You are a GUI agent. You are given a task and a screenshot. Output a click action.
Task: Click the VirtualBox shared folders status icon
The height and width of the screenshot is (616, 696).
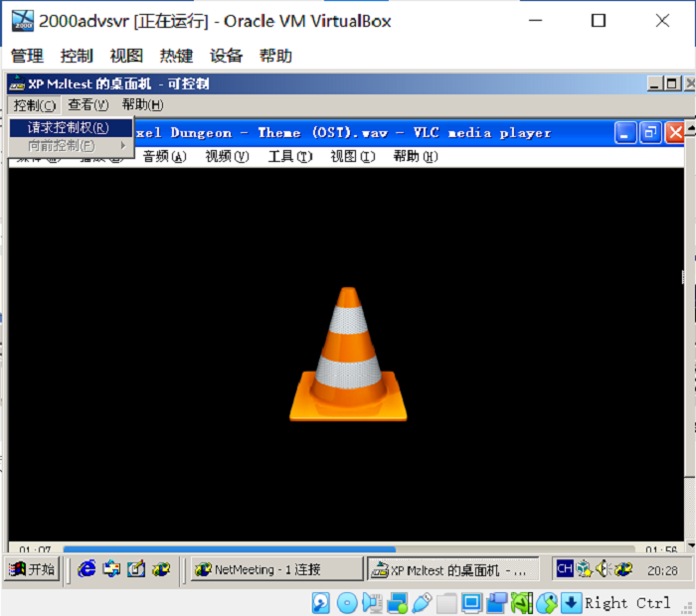[x=447, y=603]
